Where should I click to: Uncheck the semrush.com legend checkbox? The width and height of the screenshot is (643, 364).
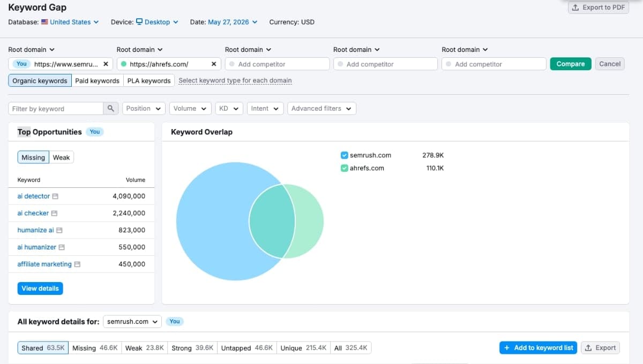345,155
